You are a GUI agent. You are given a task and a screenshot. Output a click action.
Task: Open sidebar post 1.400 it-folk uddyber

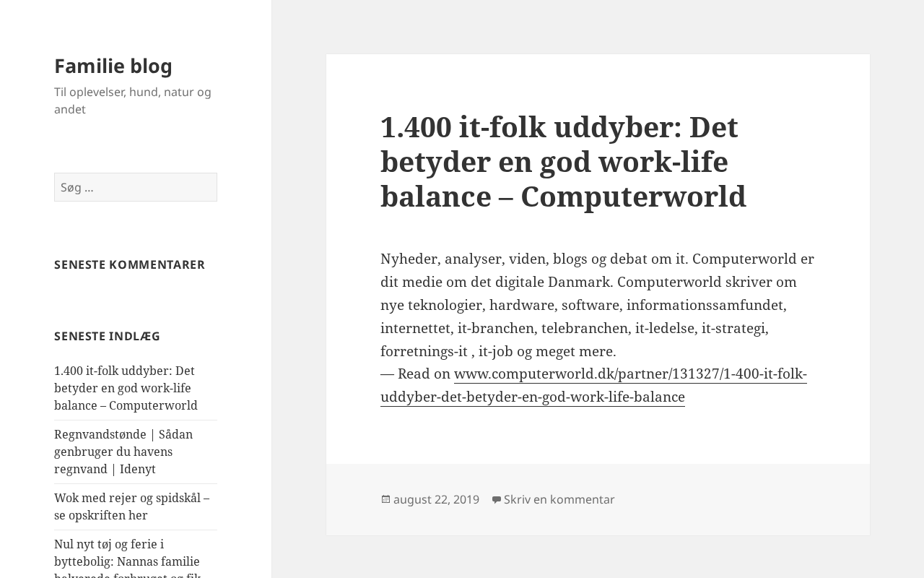point(126,388)
